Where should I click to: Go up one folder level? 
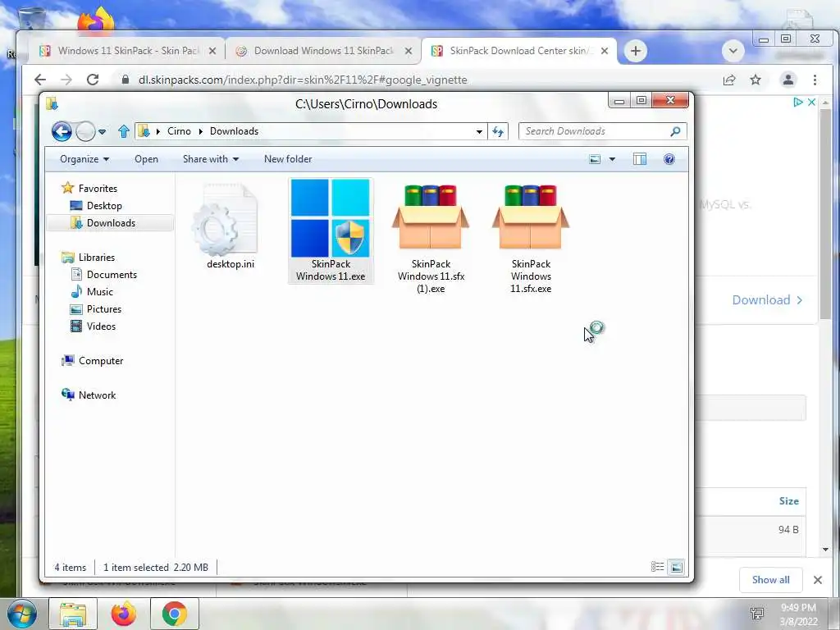[x=124, y=131]
